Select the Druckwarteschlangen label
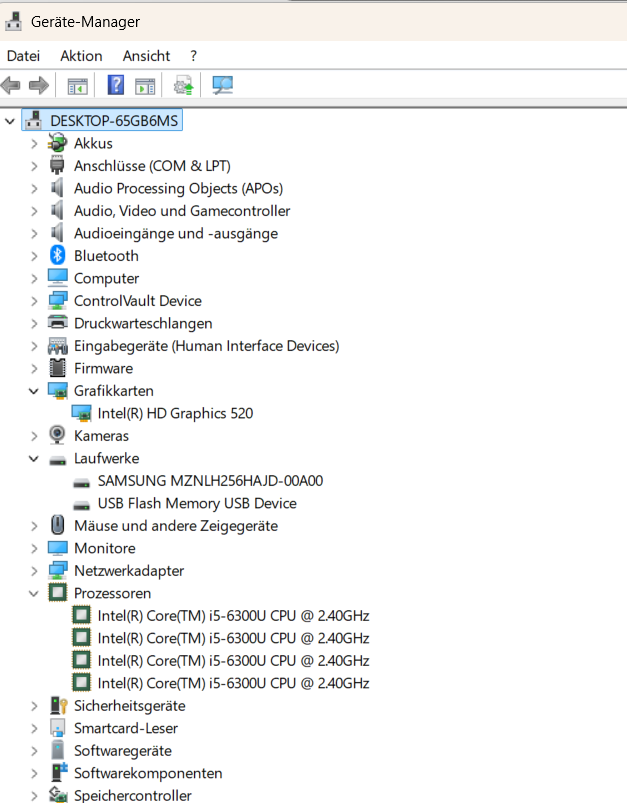This screenshot has width=627, height=803. [143, 323]
